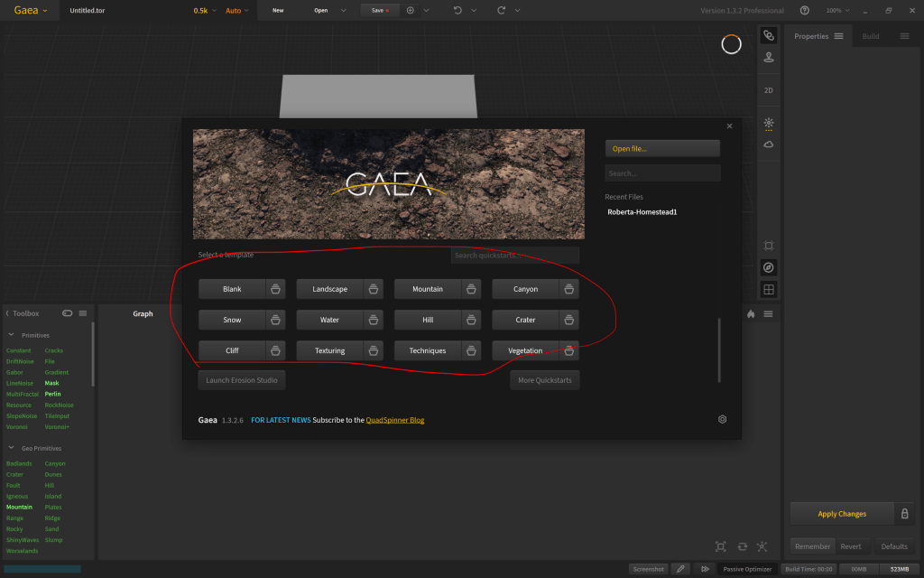This screenshot has height=578, width=924.
Task: Click the loop arrows icon in graph corner
Action: pyautogui.click(x=742, y=546)
